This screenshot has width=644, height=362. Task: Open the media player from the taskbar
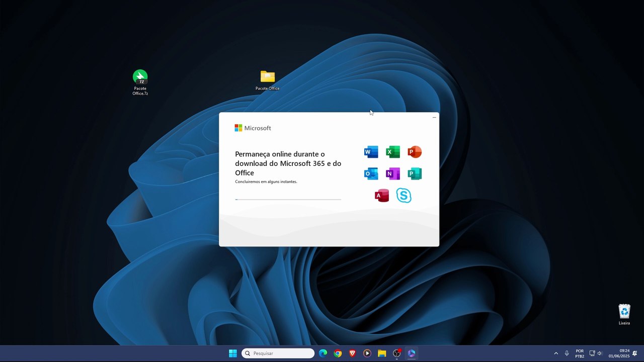point(367,353)
